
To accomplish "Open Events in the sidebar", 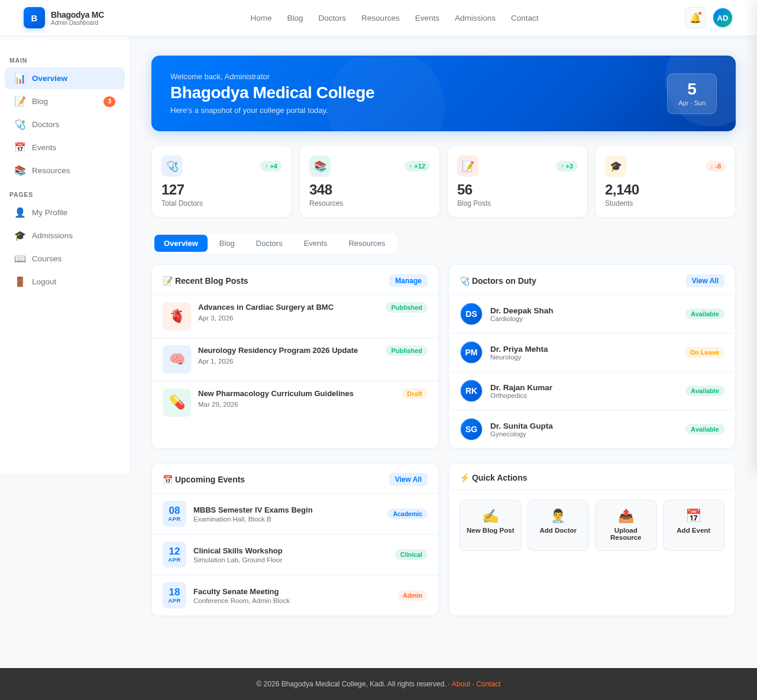I will pyautogui.click(x=65, y=147).
